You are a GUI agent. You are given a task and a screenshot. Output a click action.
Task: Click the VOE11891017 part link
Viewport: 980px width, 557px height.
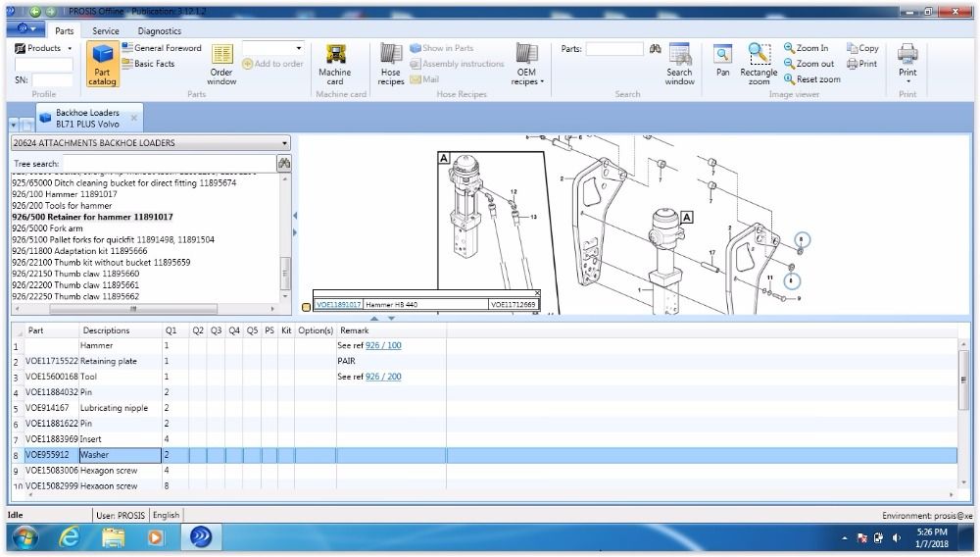[x=338, y=305]
